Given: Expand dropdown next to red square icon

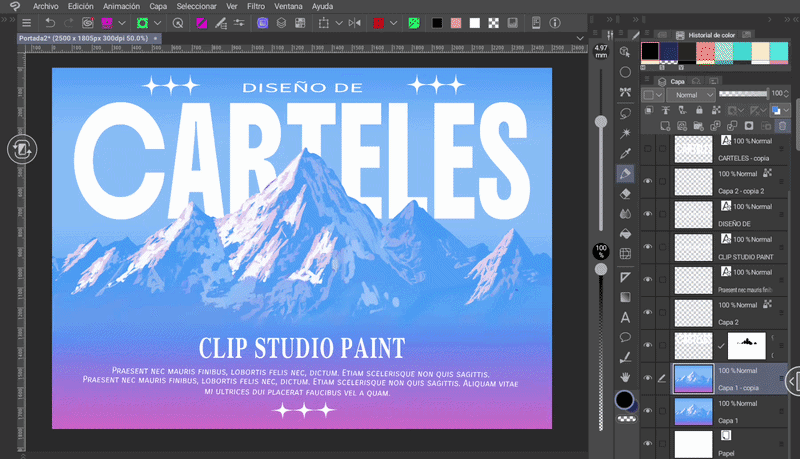Looking at the screenshot, I should click(x=393, y=23).
